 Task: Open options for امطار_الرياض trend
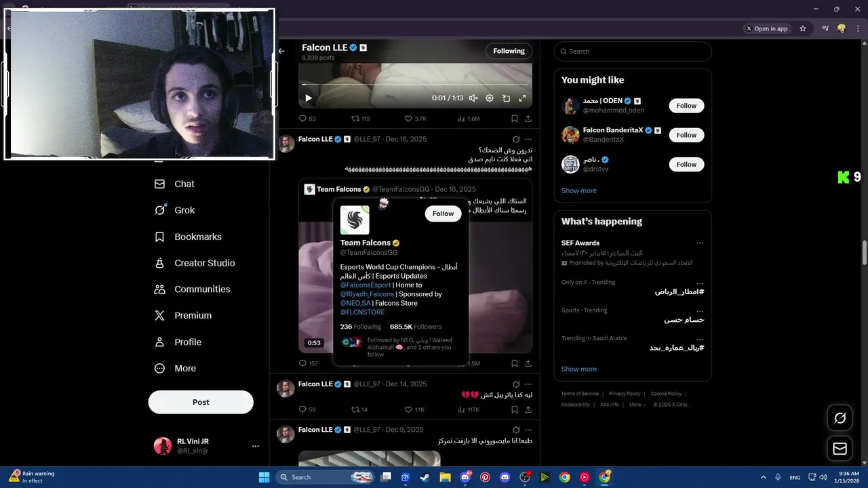coord(700,283)
